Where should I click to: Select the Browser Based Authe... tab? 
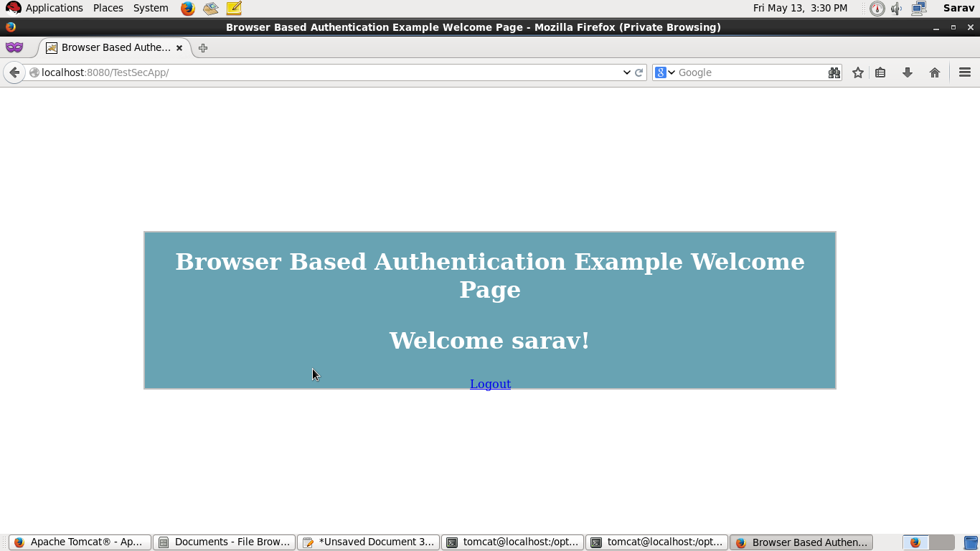111,47
